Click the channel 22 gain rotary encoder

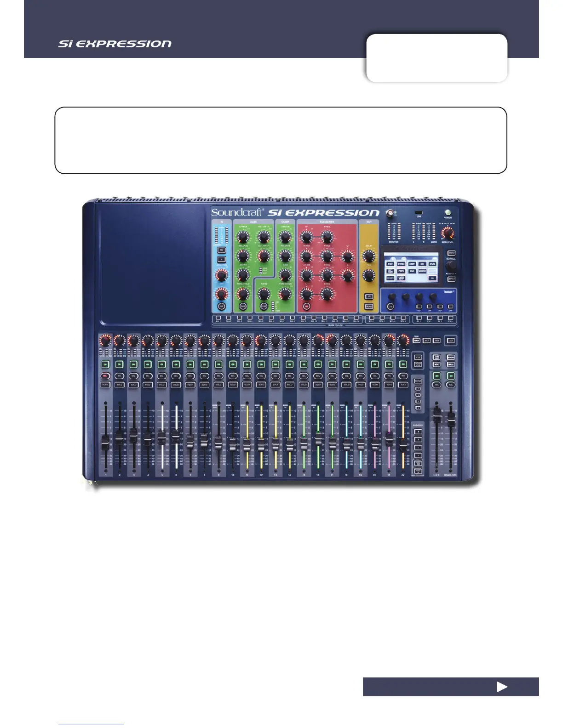point(403,341)
